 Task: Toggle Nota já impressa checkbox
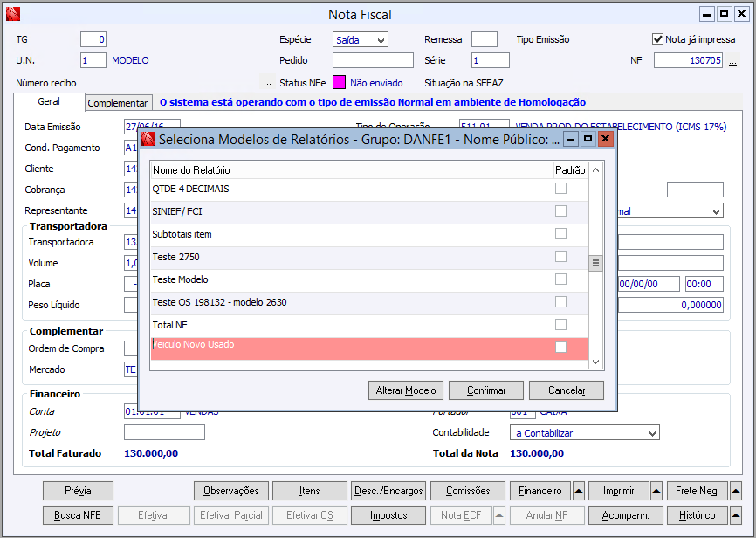tap(657, 39)
